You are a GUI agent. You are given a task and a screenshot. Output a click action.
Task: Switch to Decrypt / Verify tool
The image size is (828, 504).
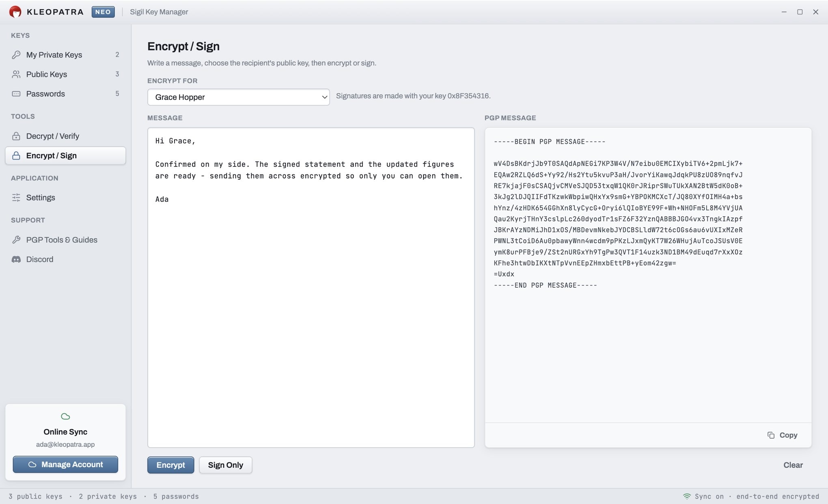tap(65, 136)
